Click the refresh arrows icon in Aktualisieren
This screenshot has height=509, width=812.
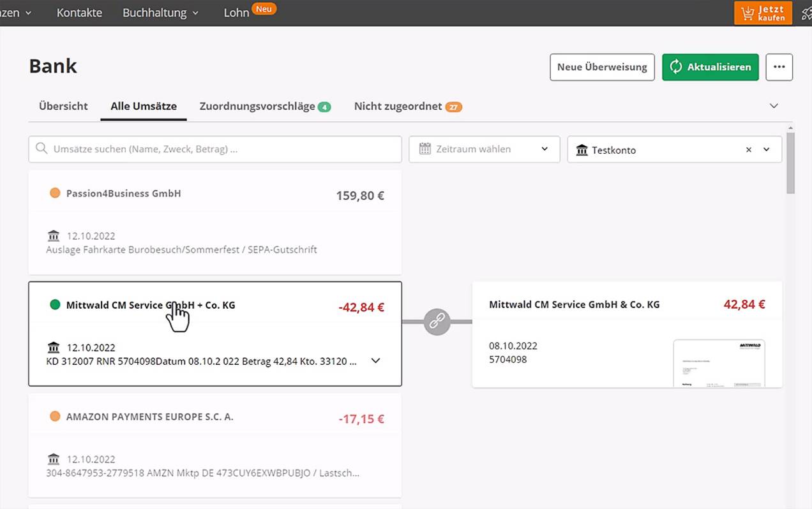click(676, 67)
